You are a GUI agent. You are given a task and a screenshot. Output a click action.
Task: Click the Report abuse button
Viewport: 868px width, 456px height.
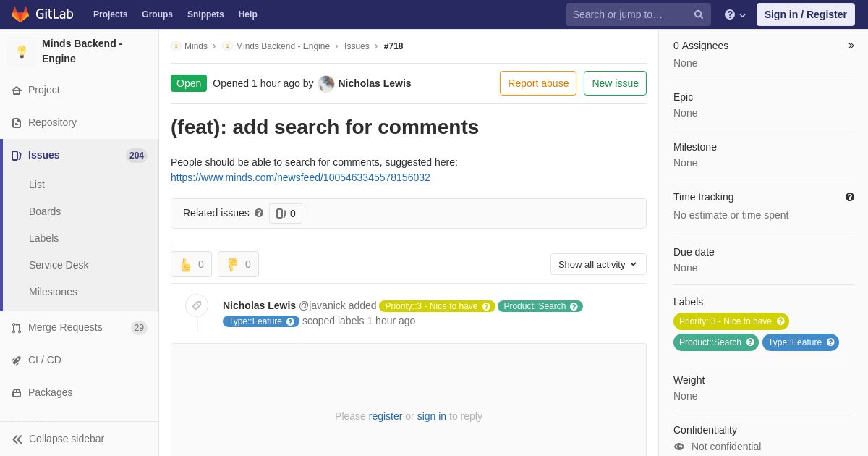(538, 83)
